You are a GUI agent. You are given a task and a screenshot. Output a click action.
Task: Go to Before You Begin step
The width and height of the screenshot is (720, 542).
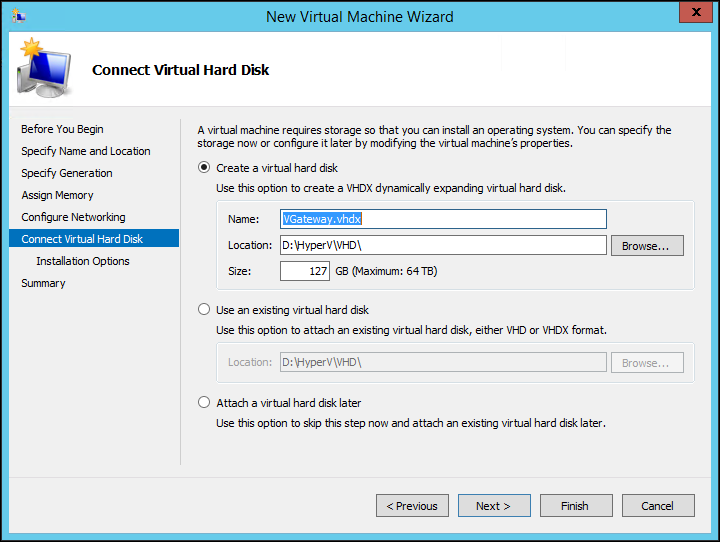click(x=62, y=129)
